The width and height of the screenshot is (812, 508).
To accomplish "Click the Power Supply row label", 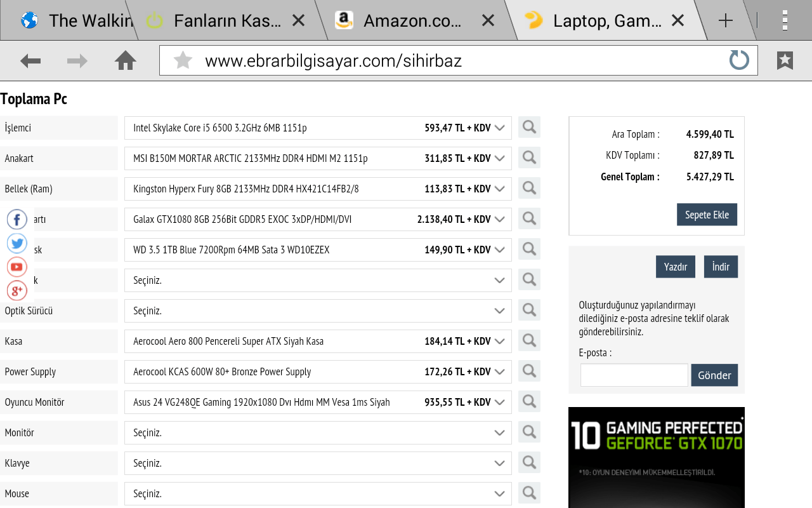I will 30,371.
